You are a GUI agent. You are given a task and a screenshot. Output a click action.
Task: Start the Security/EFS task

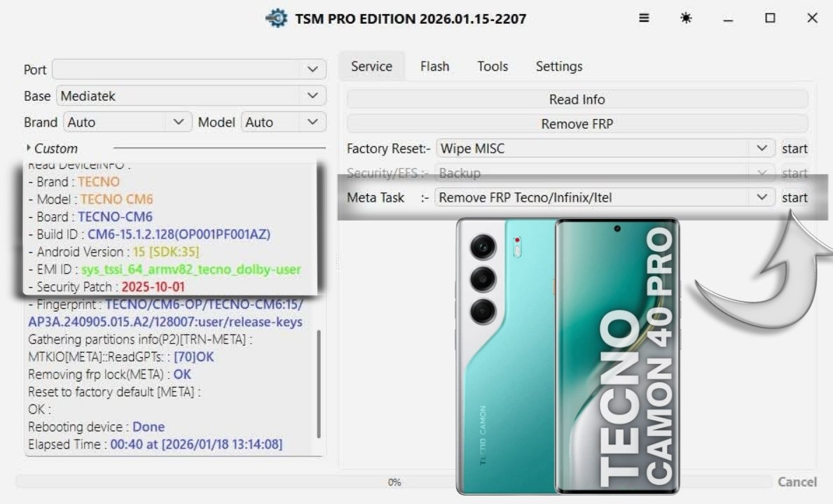click(x=794, y=173)
